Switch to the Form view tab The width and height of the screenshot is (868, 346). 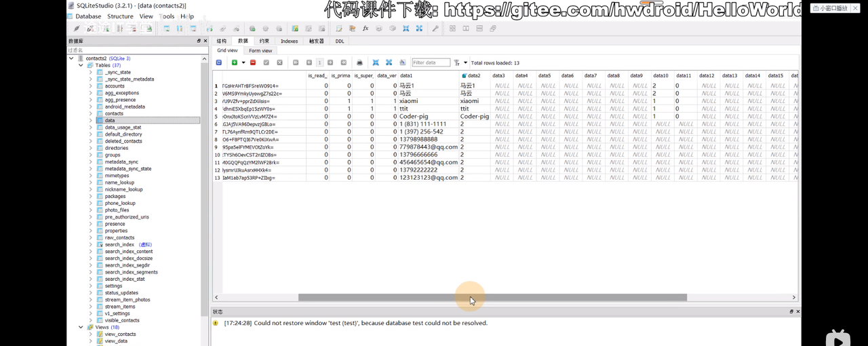coord(260,51)
